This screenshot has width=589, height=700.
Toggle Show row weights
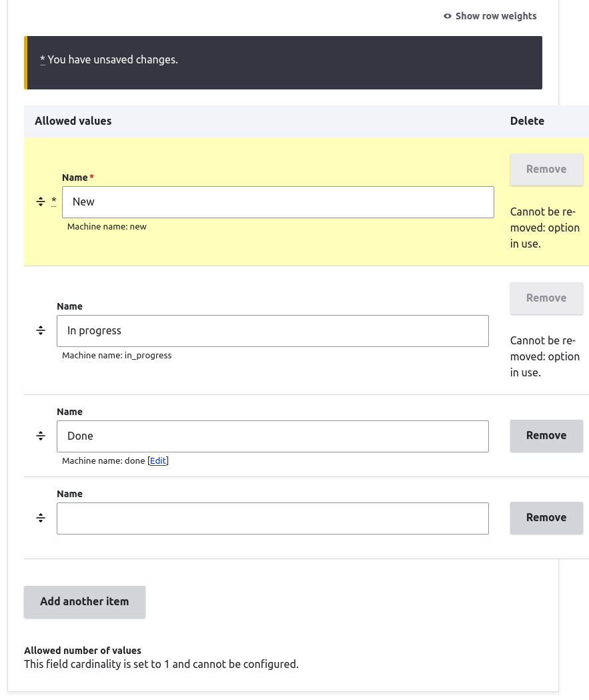[496, 15]
